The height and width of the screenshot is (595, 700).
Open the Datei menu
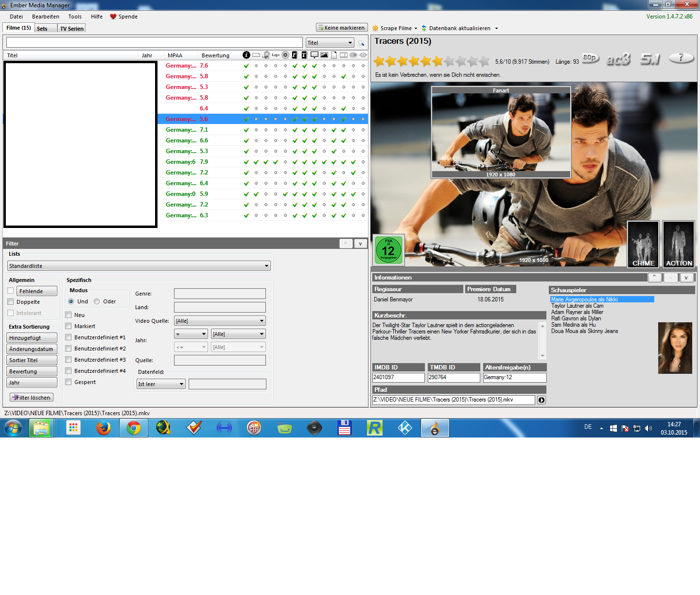[x=16, y=17]
